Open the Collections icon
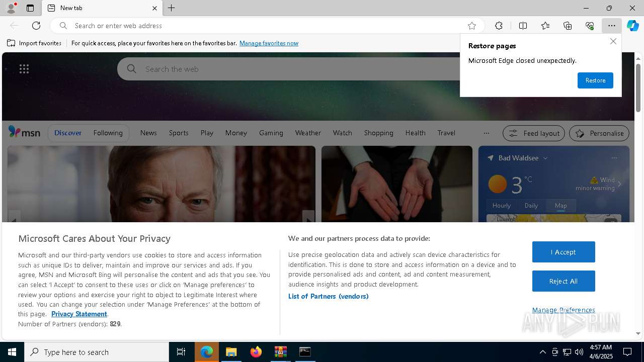 click(568, 26)
